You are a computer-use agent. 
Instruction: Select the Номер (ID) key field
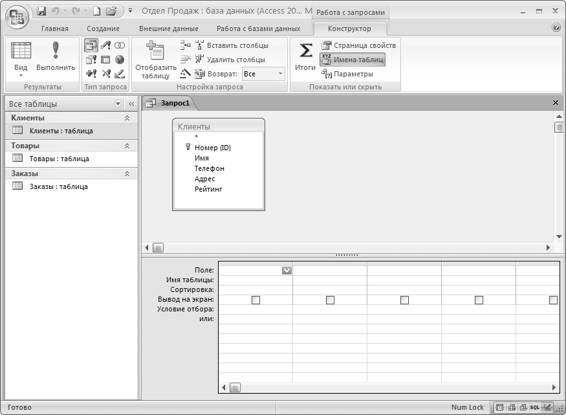[212, 147]
